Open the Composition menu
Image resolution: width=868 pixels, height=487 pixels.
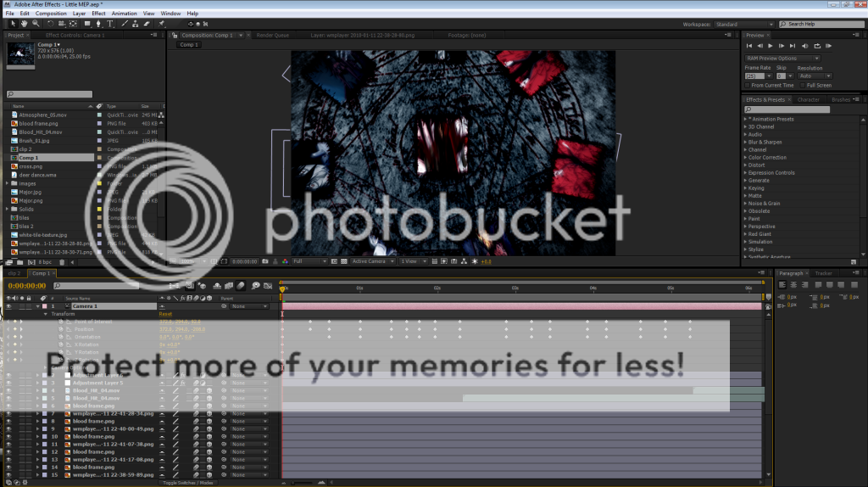coord(51,14)
